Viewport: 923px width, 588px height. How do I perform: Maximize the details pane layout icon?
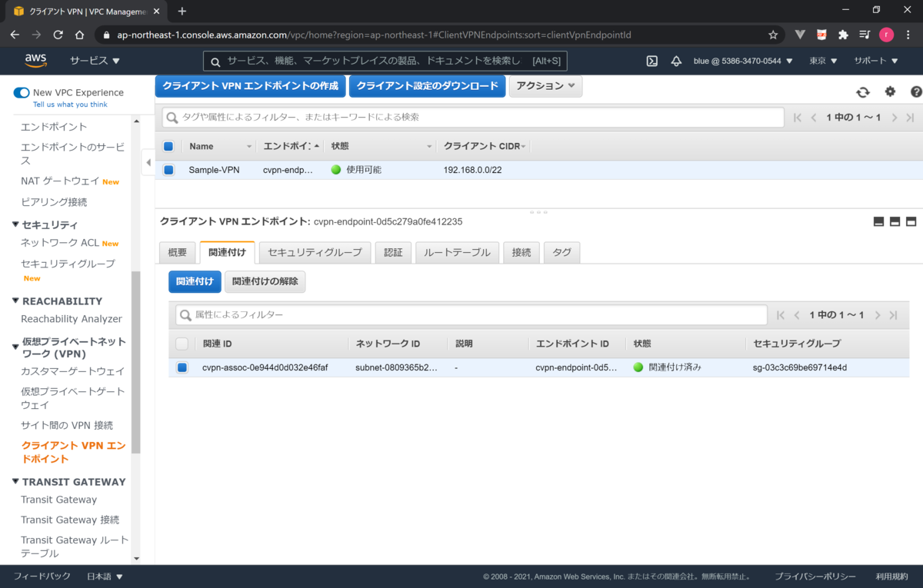click(911, 222)
